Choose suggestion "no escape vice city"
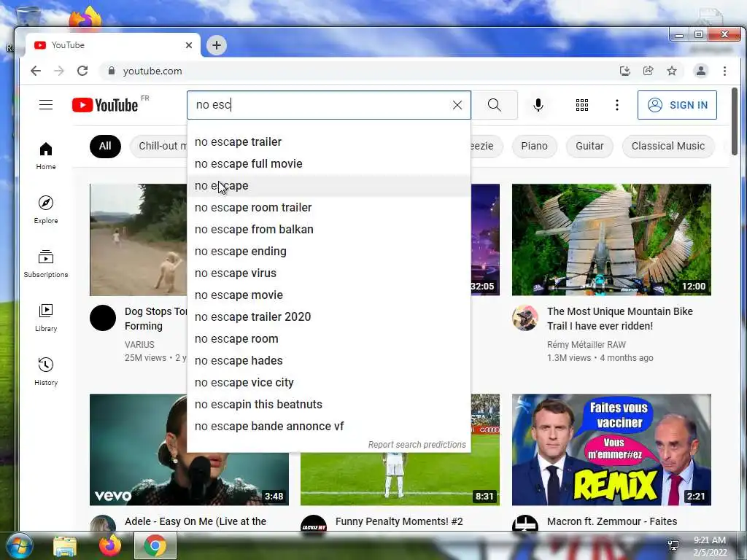This screenshot has width=747, height=560. coord(329,383)
